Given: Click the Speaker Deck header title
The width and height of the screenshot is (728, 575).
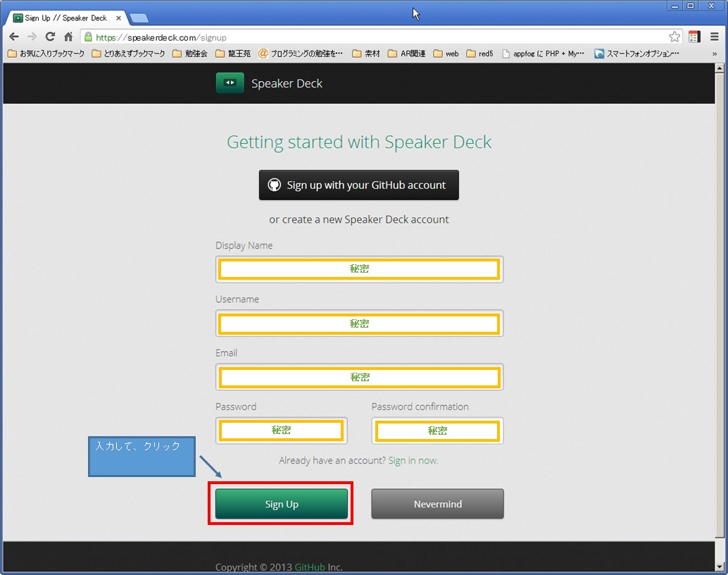Looking at the screenshot, I should click(x=287, y=83).
